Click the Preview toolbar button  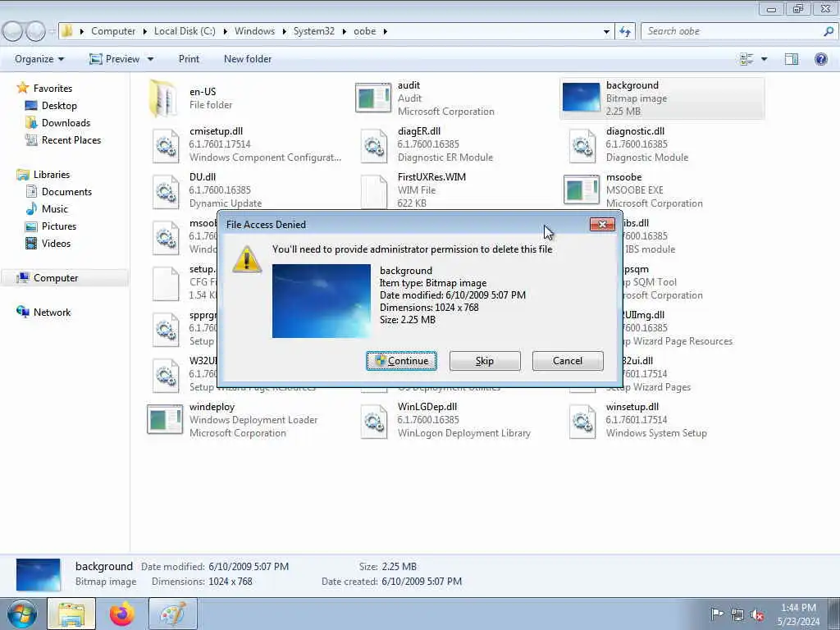[115, 59]
